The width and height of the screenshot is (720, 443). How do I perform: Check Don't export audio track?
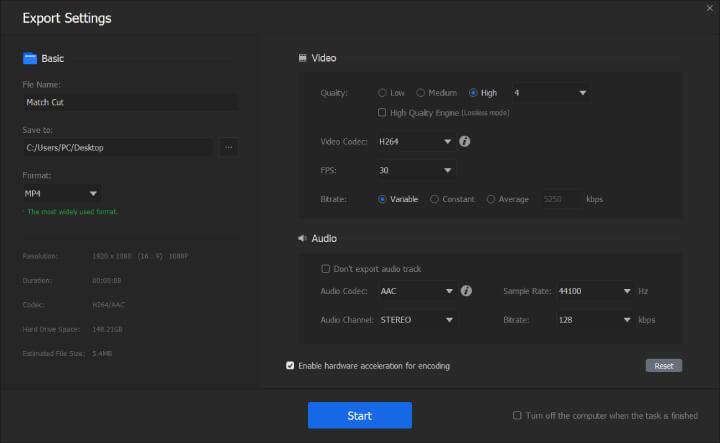point(325,269)
